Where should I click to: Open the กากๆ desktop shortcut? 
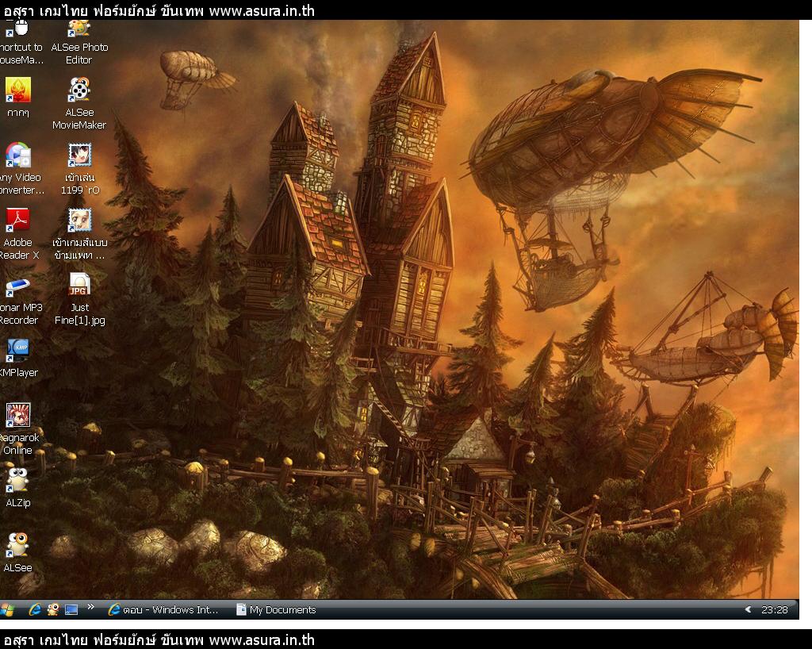(18, 97)
